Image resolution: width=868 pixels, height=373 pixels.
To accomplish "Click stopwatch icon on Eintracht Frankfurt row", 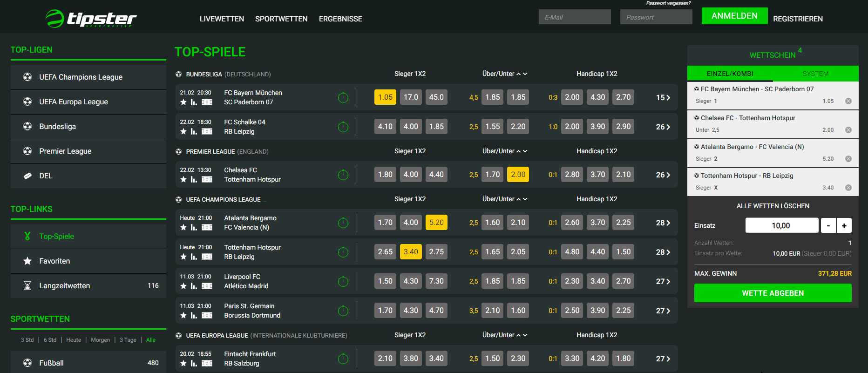I will [343, 359].
